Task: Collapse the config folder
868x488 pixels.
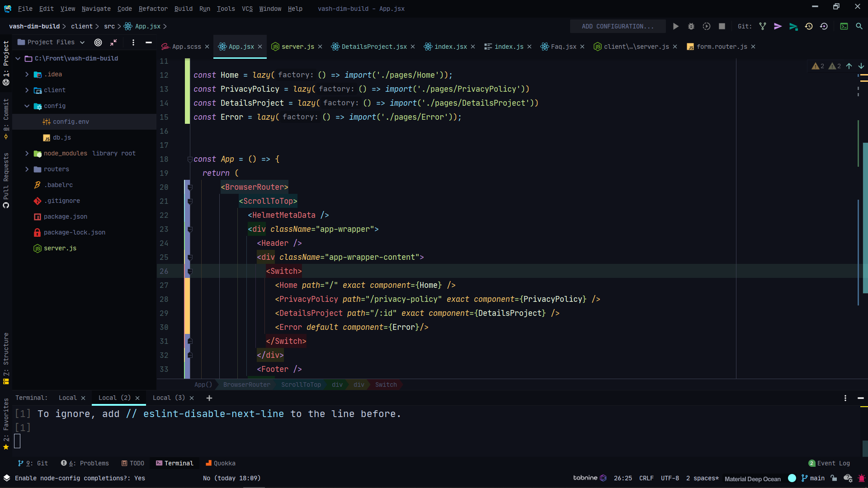Action: 27,106
